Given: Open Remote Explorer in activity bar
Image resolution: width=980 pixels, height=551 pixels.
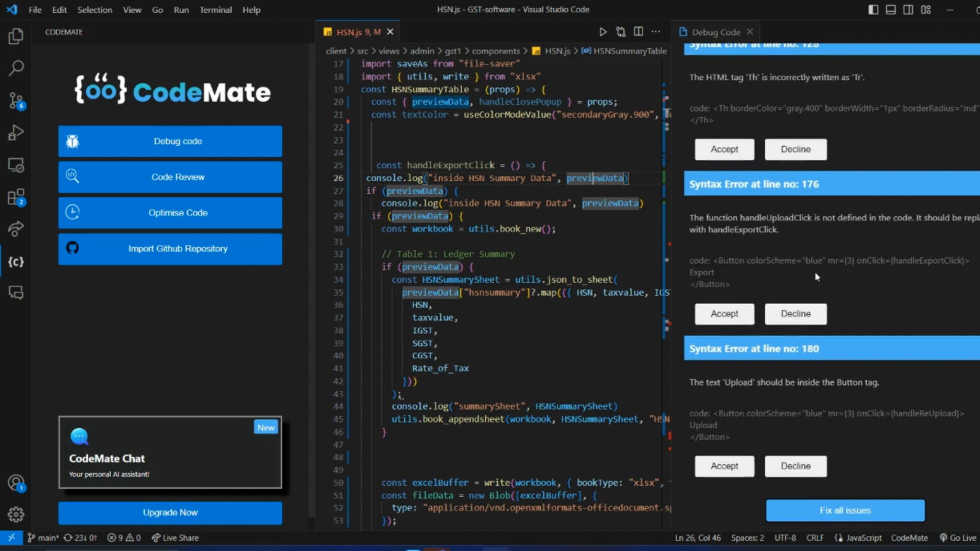Looking at the screenshot, I should coord(16,165).
